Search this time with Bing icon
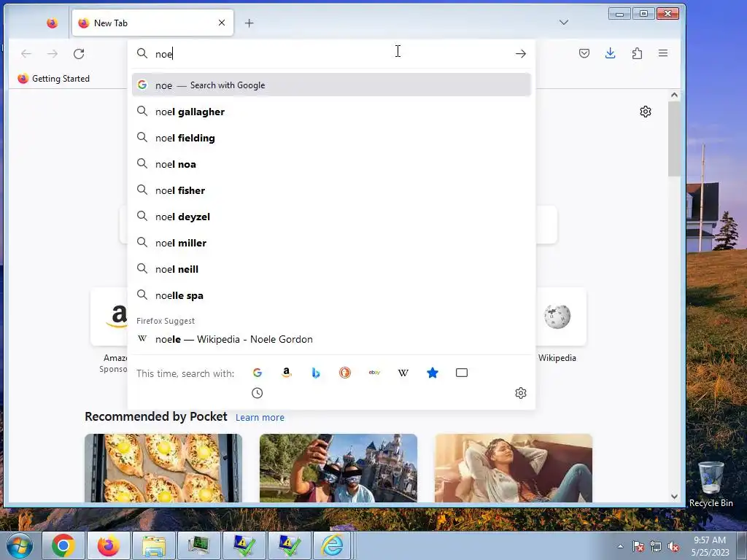Image resolution: width=747 pixels, height=560 pixels. click(x=315, y=373)
